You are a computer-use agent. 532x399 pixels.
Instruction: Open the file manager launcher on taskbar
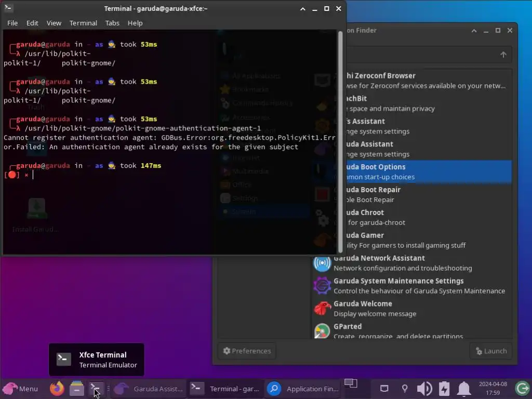tap(77, 389)
